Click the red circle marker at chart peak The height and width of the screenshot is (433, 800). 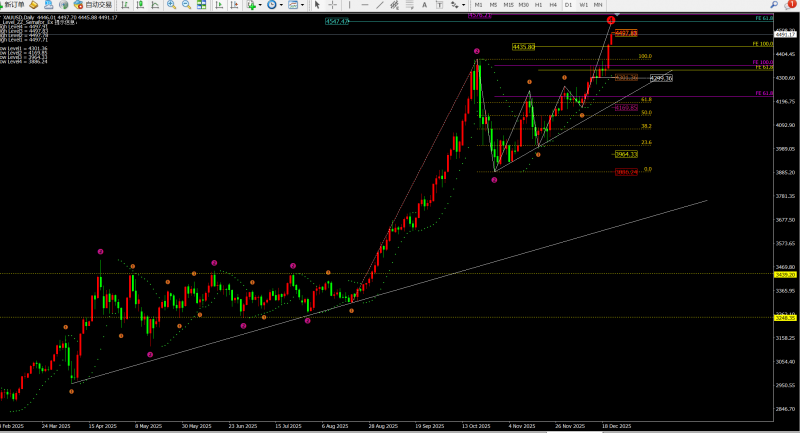pos(611,20)
